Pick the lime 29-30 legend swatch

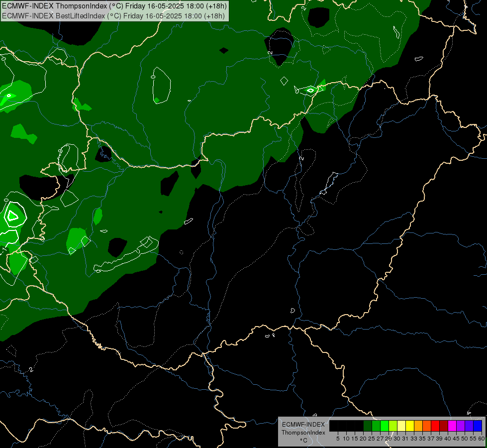click(393, 426)
